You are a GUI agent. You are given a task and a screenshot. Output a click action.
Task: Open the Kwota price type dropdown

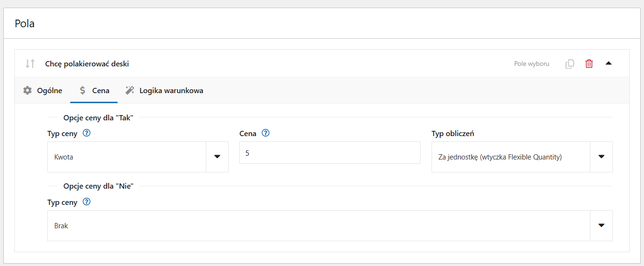(138, 157)
